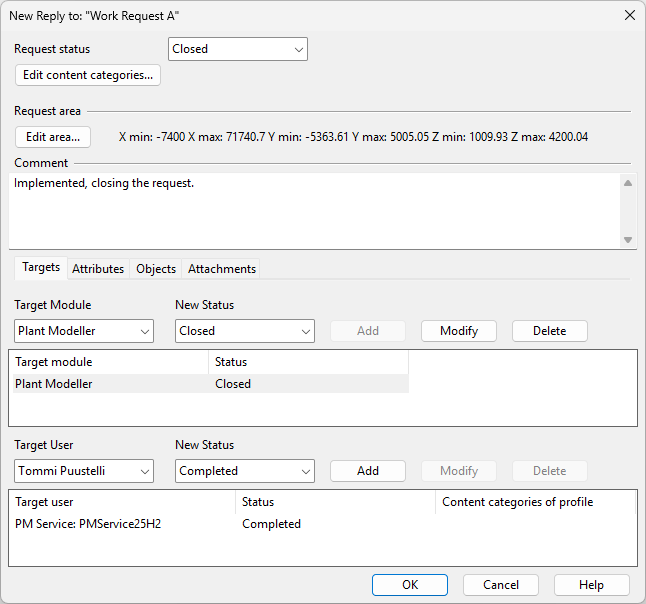Expand the Target Module dropdown
The width and height of the screenshot is (646, 604).
84,331
